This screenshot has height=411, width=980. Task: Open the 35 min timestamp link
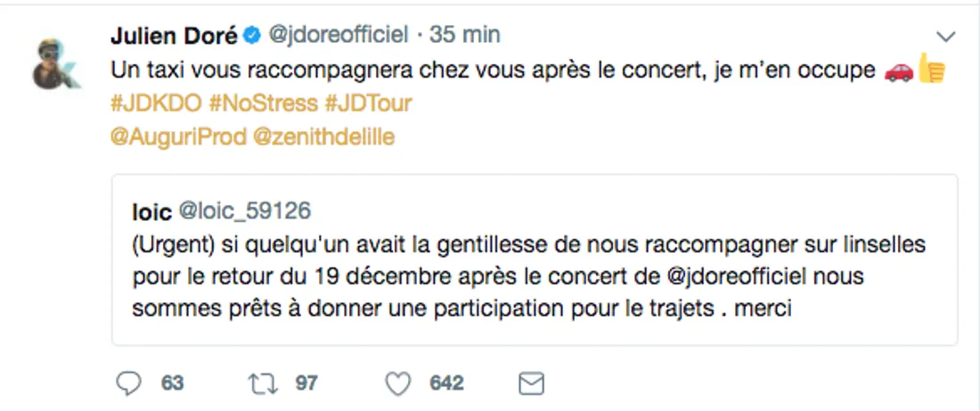click(x=465, y=35)
